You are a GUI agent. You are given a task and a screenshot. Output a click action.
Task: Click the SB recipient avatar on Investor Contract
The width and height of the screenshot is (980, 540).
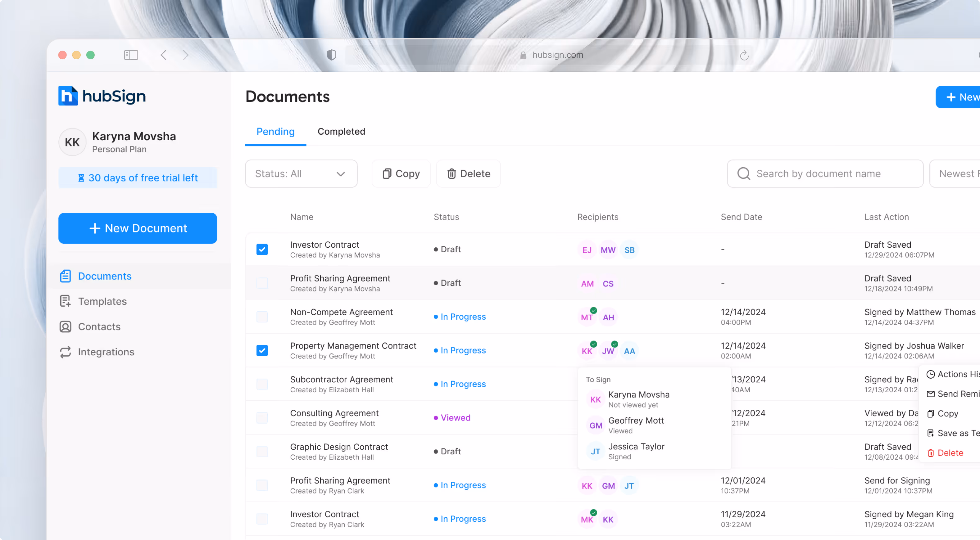tap(629, 250)
